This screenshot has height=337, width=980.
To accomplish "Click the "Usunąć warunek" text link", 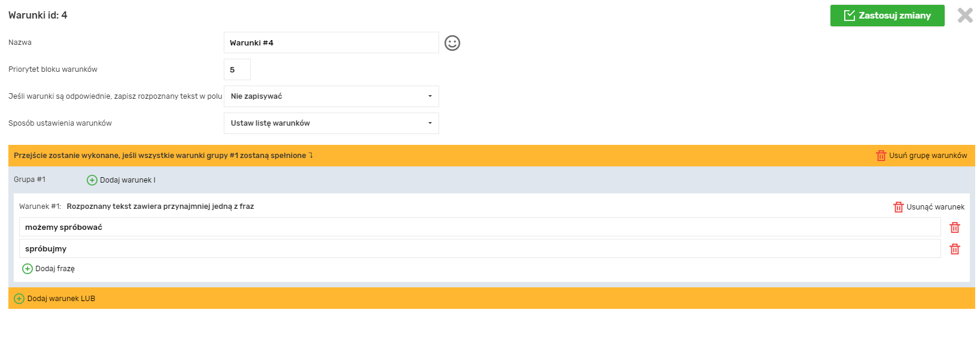I will coord(935,207).
